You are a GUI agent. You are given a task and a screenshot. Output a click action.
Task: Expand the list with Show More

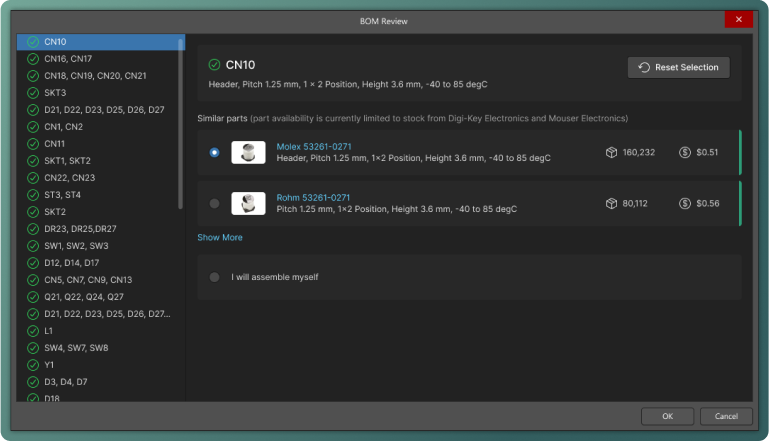pos(220,238)
